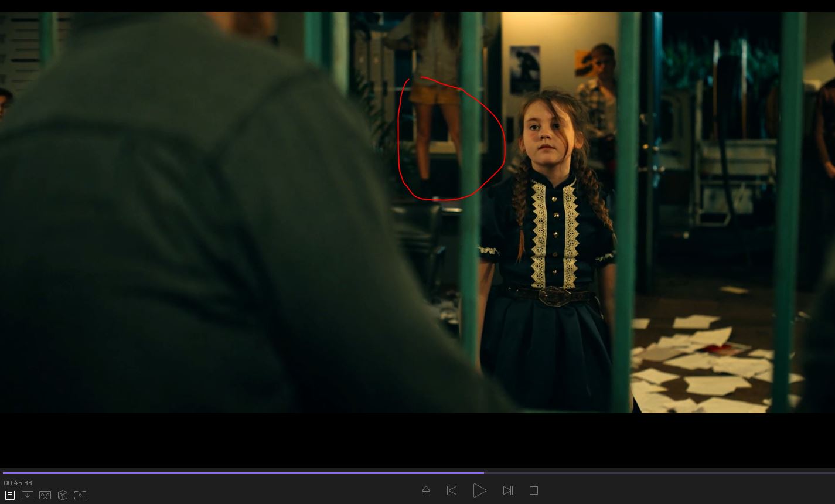Viewport: 835px width, 504px height.
Task: Click the dark poster on the back wall
Action: 524,69
